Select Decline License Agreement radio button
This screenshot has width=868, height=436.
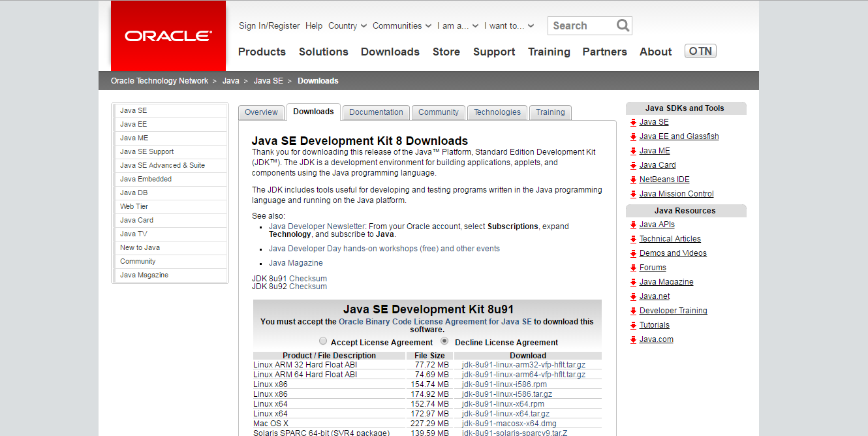tap(444, 341)
